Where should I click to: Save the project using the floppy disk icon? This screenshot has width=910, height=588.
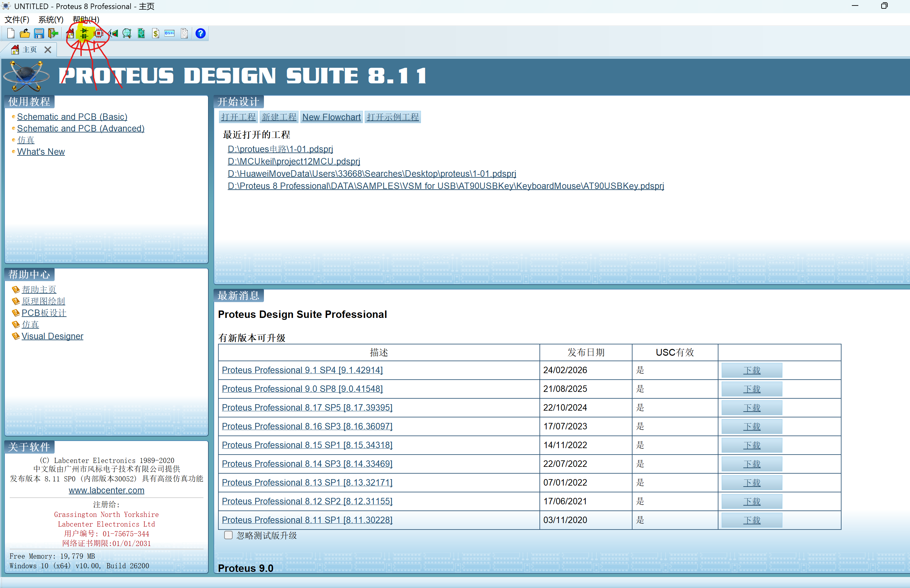click(39, 34)
